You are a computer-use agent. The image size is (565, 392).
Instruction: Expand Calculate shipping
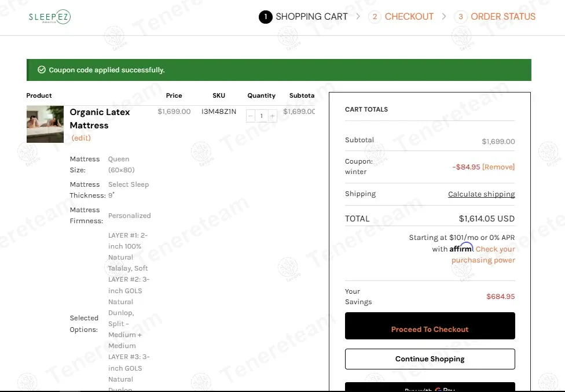[481, 194]
